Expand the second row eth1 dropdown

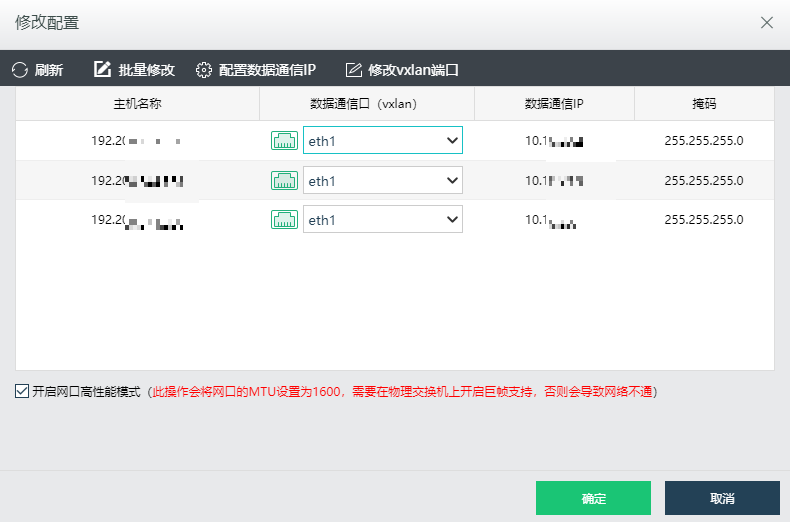click(x=382, y=181)
